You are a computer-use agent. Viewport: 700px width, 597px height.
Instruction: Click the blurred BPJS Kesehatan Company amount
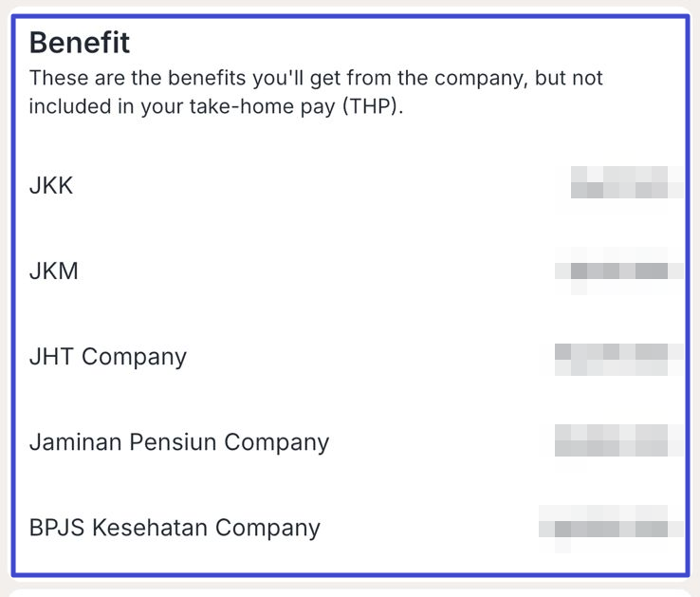pyautogui.click(x=612, y=529)
